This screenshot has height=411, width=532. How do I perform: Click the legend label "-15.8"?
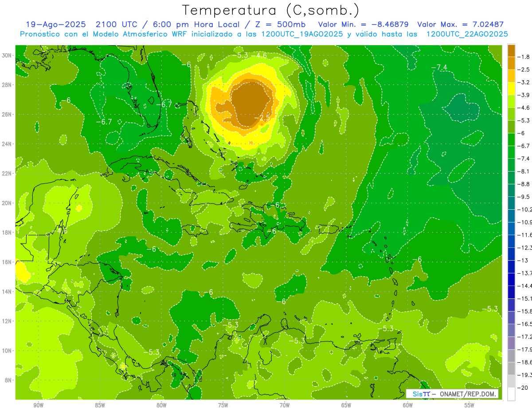tap(524, 311)
